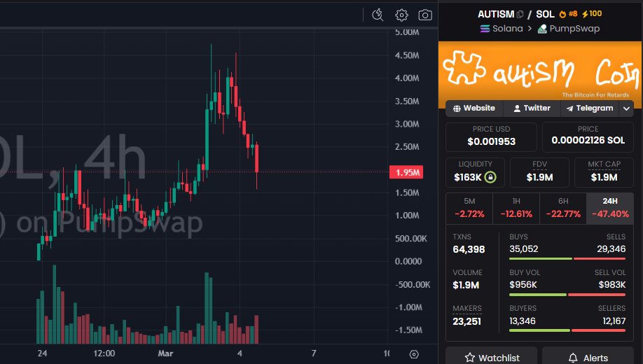Open the token Website link
The width and height of the screenshot is (643, 364).
point(474,108)
